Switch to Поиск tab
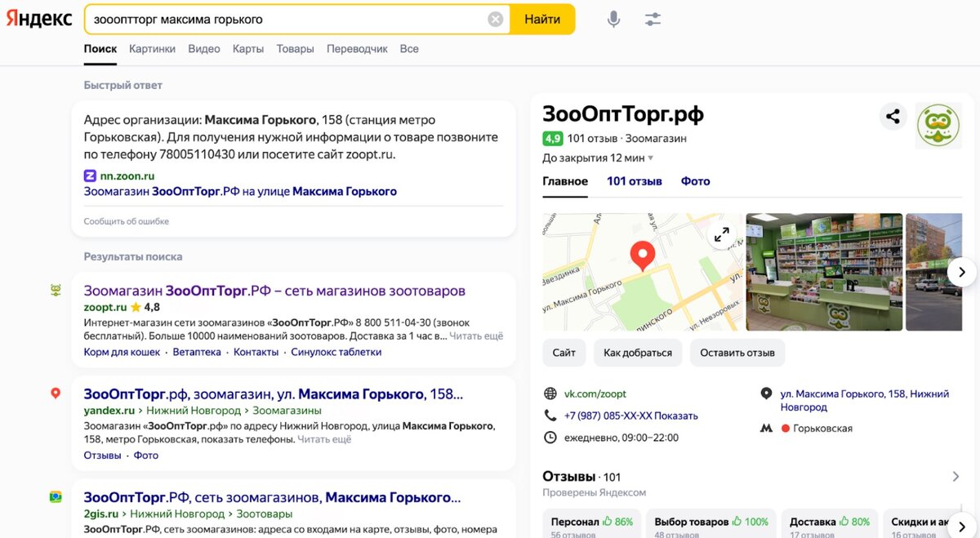This screenshot has width=980, height=538. tap(100, 49)
